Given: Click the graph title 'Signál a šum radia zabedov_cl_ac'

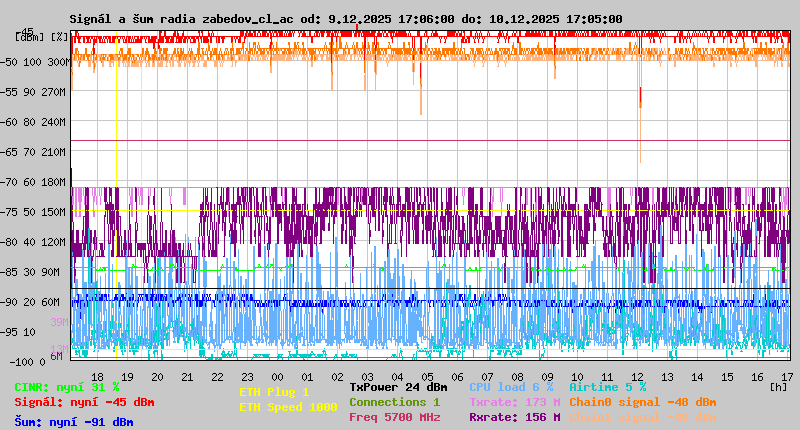Looking at the screenshot, I should [x=183, y=19].
